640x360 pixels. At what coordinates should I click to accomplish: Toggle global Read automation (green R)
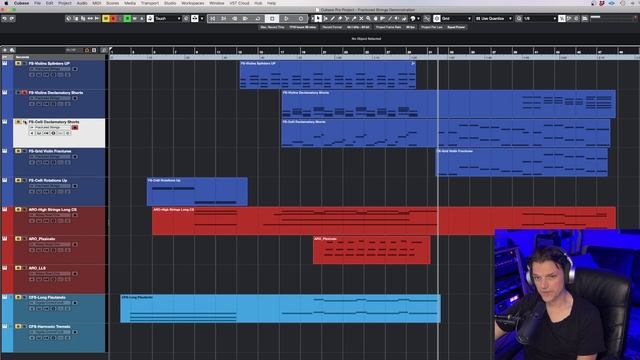pyautogui.click(x=127, y=18)
